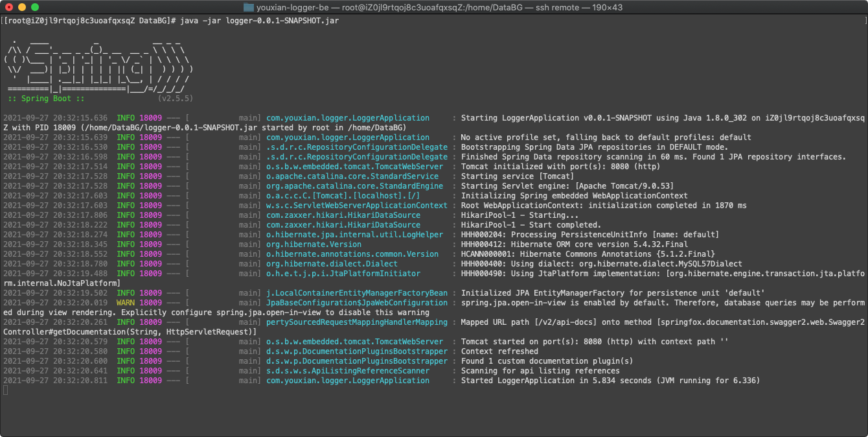The width and height of the screenshot is (868, 437).
Task: Click the j.LocalContainerEntityManagerFactoryBean logger name
Action: [357, 293]
